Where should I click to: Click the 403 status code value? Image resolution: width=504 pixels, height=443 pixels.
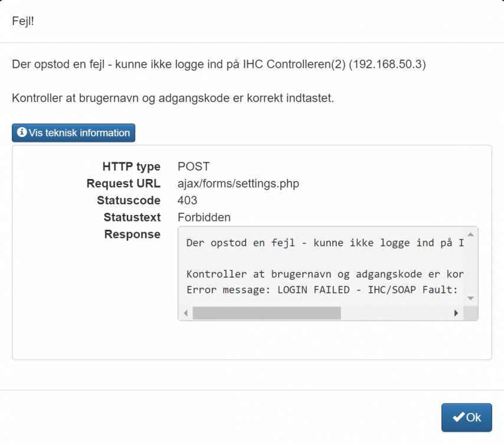tap(187, 201)
